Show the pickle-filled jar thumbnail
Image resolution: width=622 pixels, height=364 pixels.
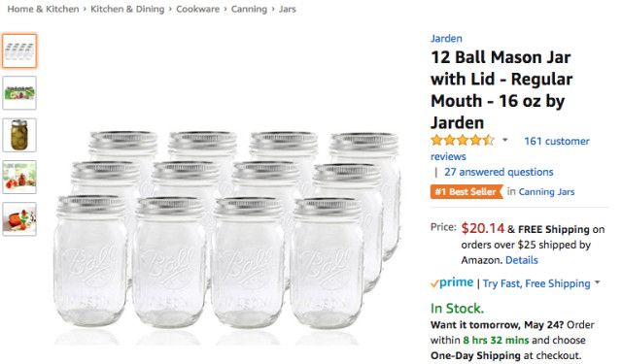pos(19,135)
